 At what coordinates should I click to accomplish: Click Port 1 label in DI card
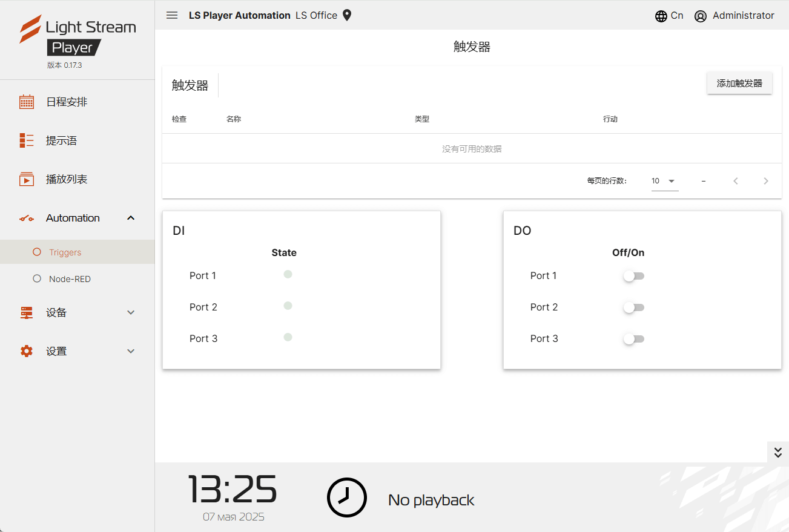tap(203, 275)
